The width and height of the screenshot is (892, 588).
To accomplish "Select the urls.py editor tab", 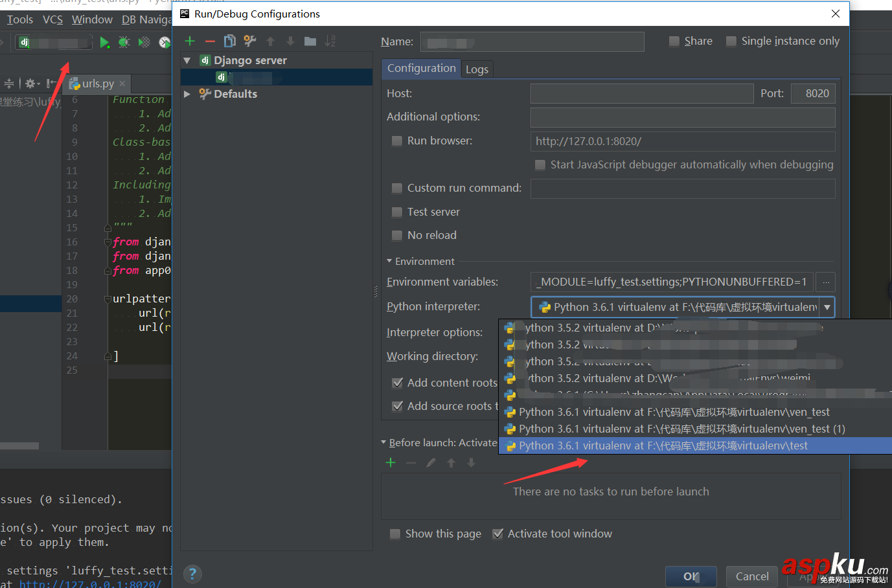I will pos(97,84).
